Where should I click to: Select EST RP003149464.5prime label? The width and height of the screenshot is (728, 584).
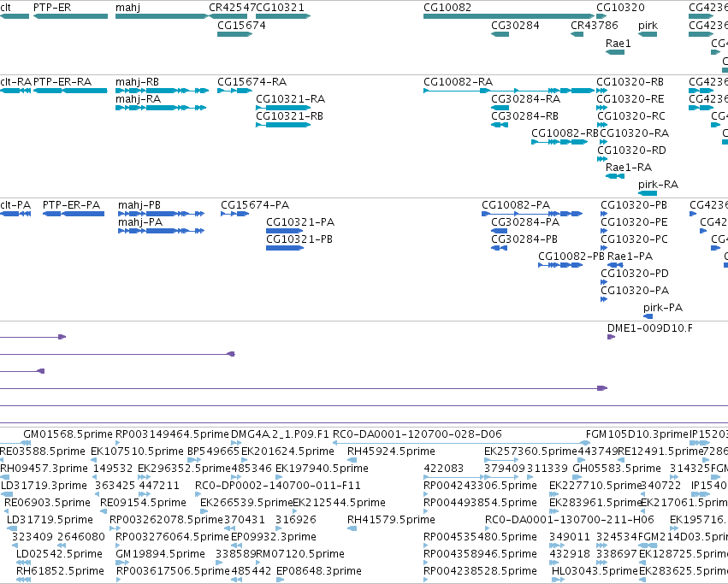172,434
